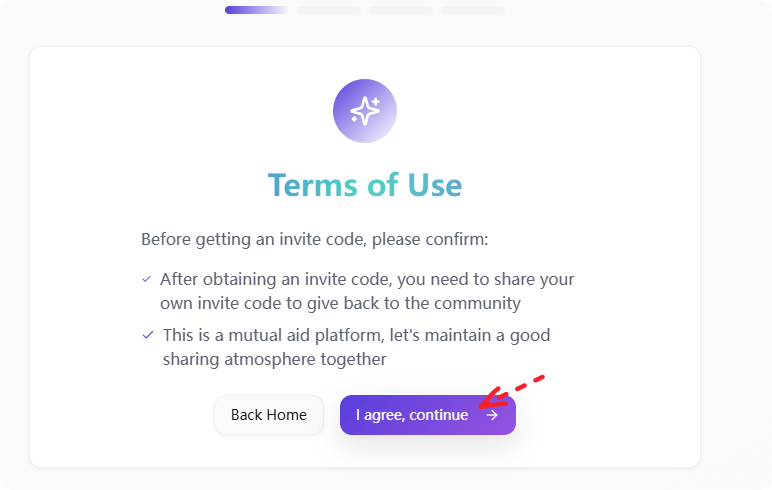Click the checkmark beside the invite code term

(147, 279)
